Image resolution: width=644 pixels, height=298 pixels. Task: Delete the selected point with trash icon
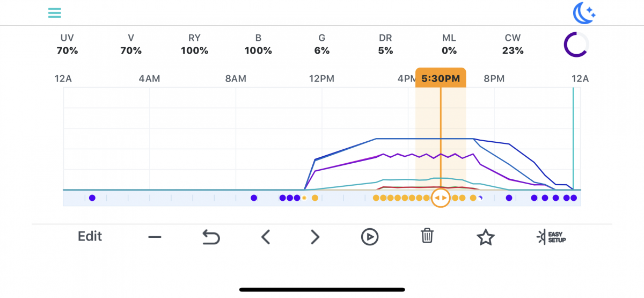[x=427, y=236]
